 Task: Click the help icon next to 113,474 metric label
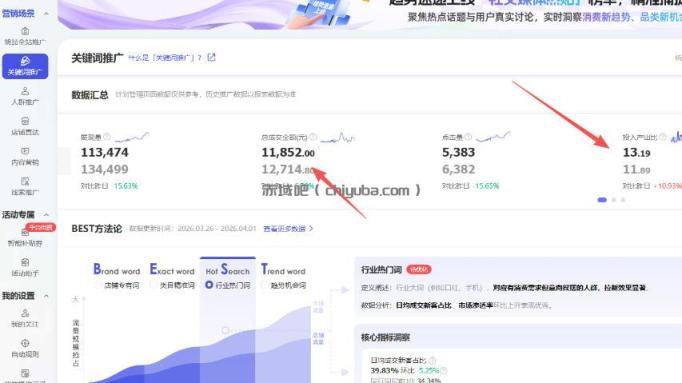click(107, 137)
